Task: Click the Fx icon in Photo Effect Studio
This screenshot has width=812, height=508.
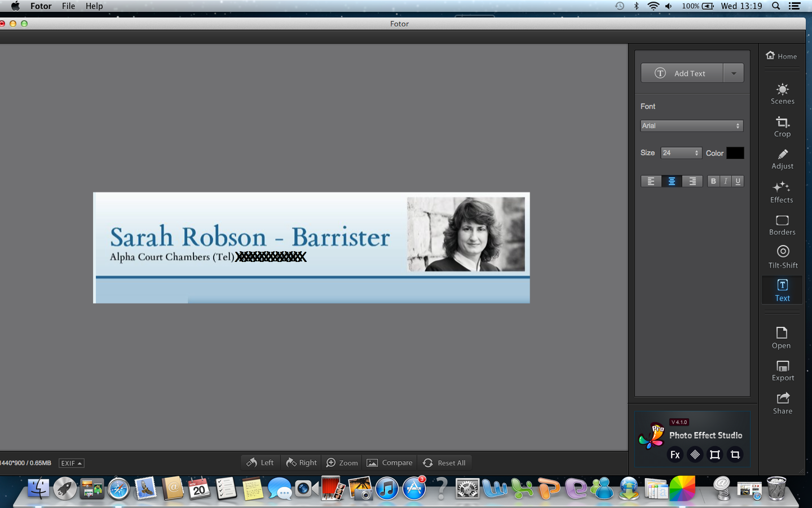Action: [675, 454]
